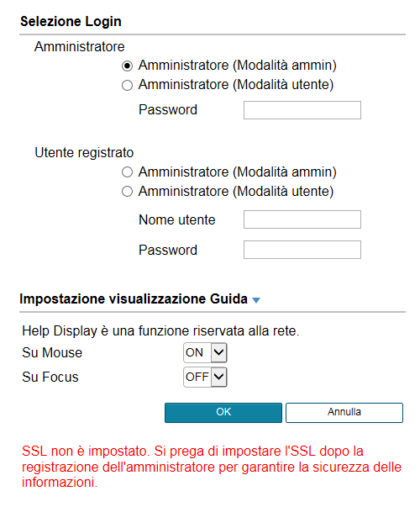Choose Modalità utente radio under Utente registrato

point(127,192)
